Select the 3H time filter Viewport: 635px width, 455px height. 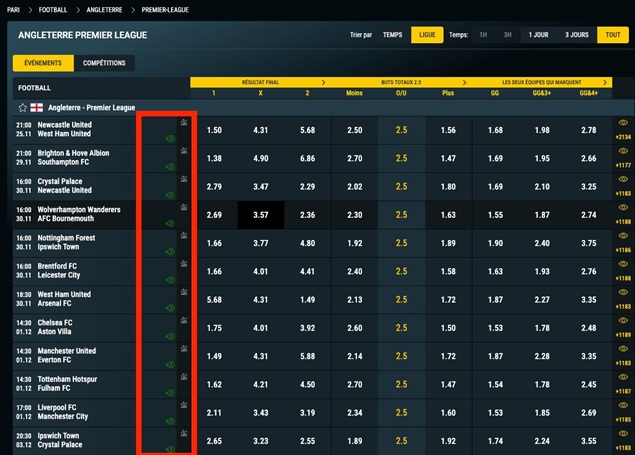coord(507,35)
